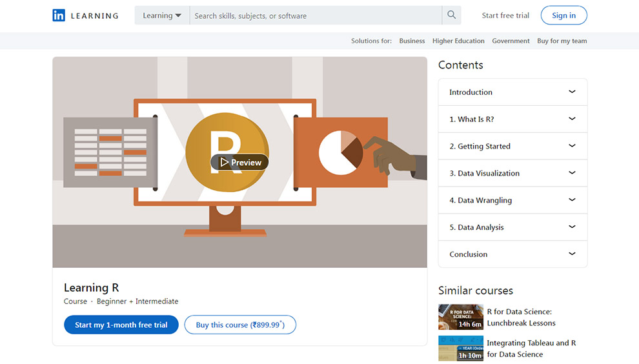Start my 1-month free trial
639x364 pixels.
click(x=121, y=325)
